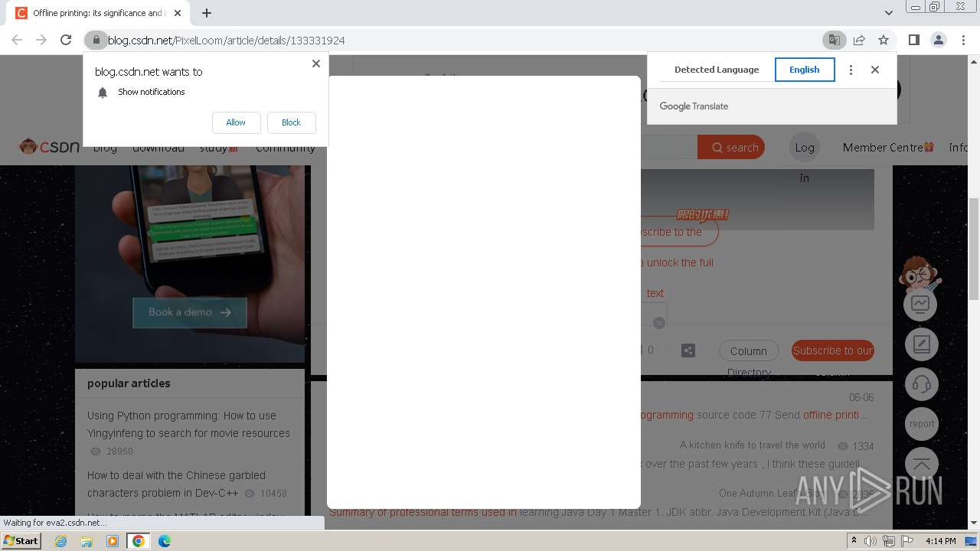980x551 pixels.
Task: Open the Python Yingyinfeng movie resources article
Action: click(188, 424)
